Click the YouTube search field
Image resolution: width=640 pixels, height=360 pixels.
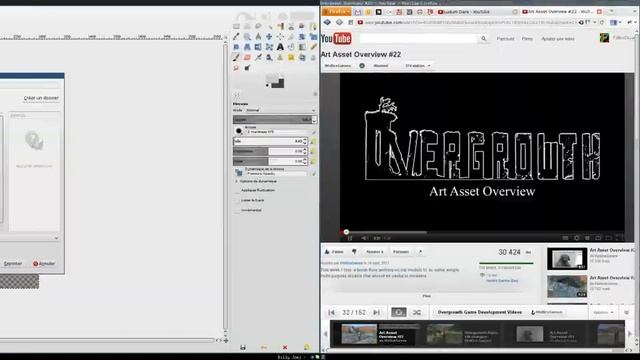point(418,38)
